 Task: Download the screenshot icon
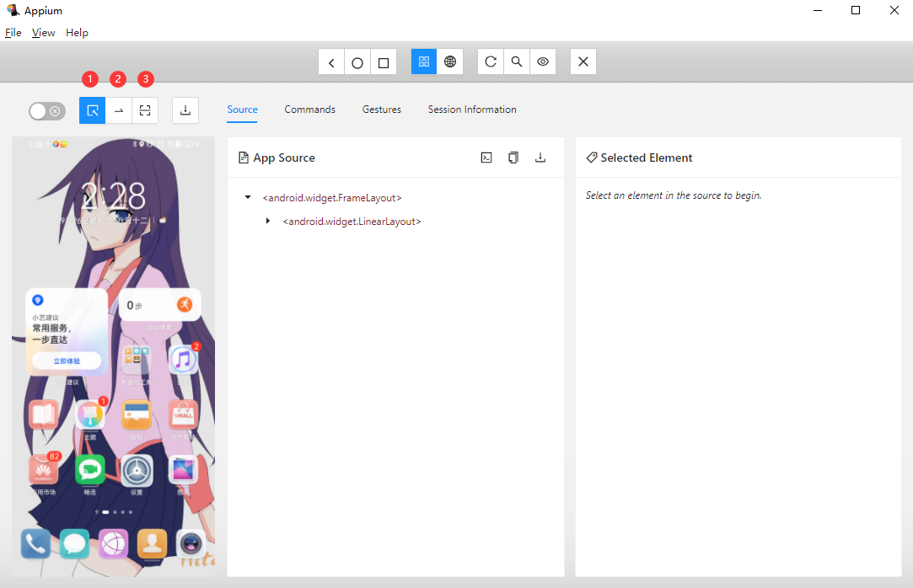[x=185, y=110]
